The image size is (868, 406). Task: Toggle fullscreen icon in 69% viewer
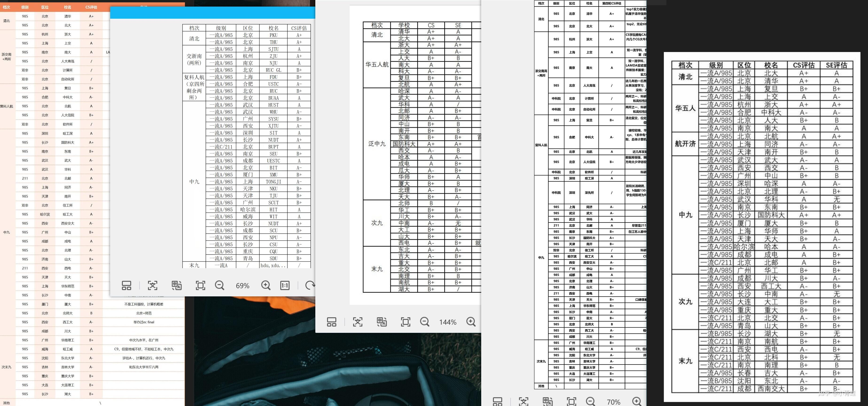200,286
